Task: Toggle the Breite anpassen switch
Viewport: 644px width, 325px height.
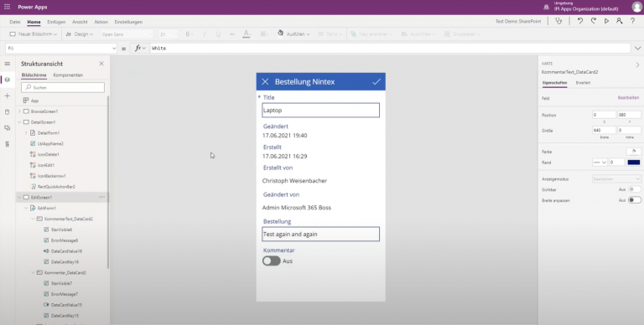Action: 635,200
